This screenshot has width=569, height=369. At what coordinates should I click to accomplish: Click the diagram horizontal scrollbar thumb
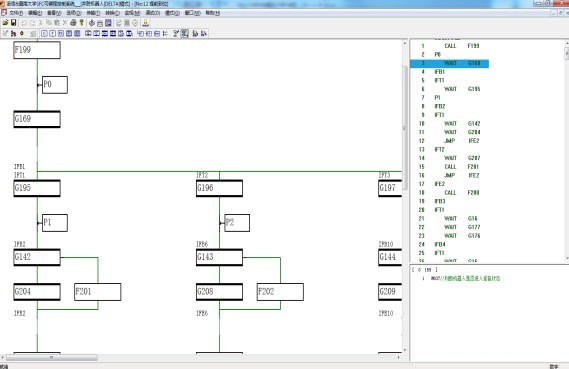(52, 357)
